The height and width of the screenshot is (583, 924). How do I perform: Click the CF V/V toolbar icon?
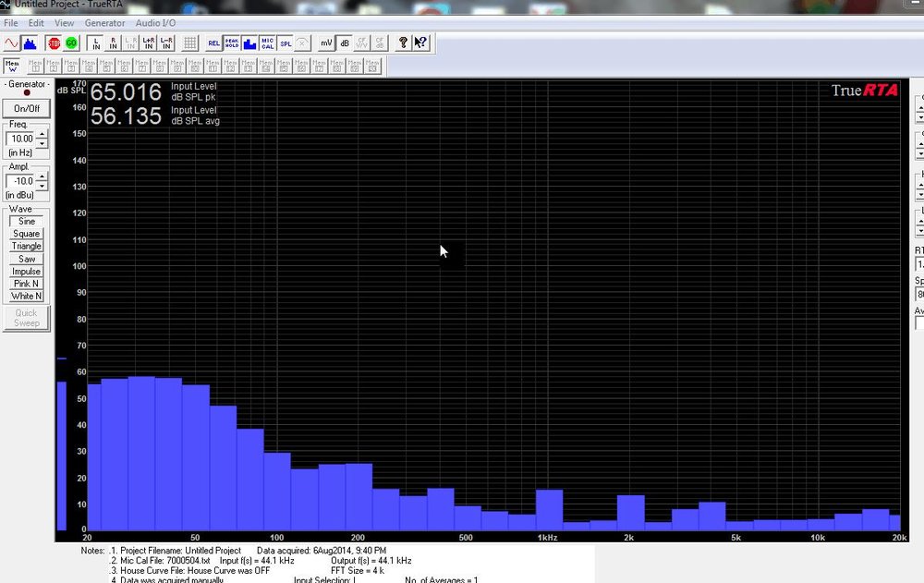point(362,43)
